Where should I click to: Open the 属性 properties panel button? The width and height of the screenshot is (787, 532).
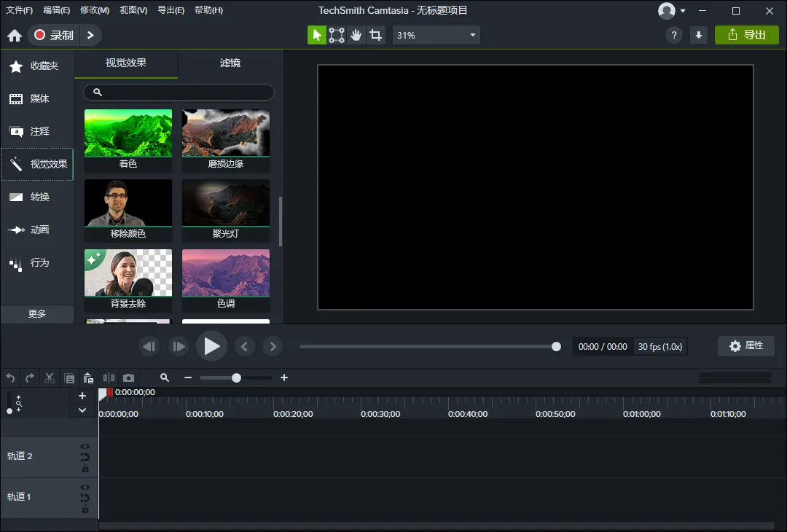[746, 346]
